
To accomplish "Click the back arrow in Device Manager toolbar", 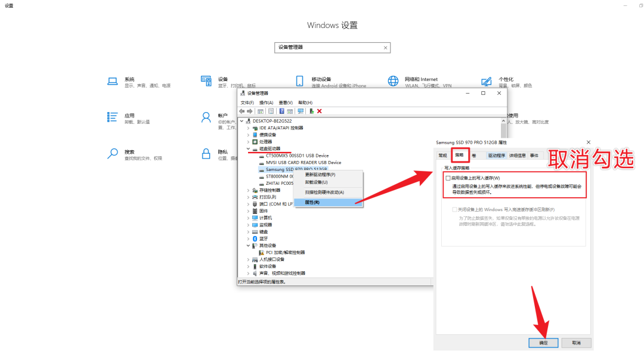I will [241, 111].
